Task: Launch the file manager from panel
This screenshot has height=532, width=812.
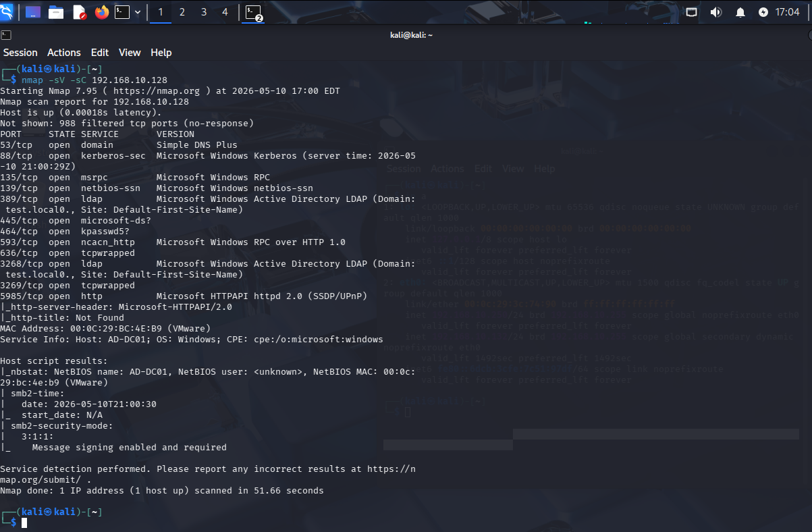Action: (56, 12)
